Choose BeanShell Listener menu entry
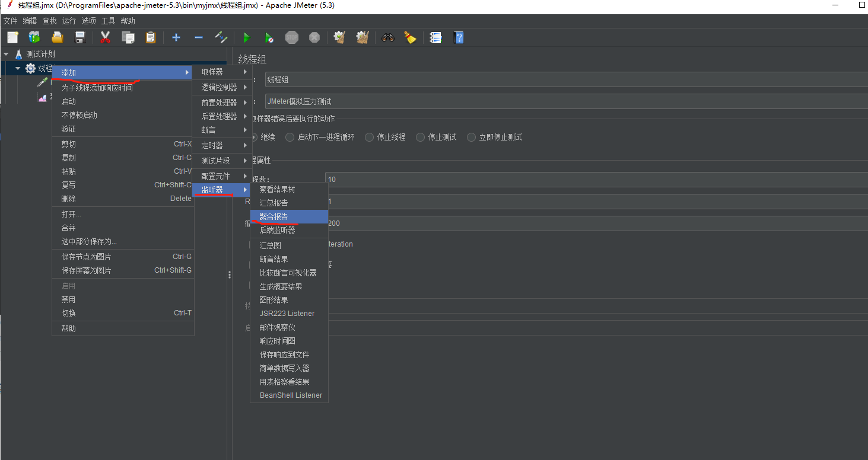This screenshot has width=868, height=460. (x=289, y=395)
